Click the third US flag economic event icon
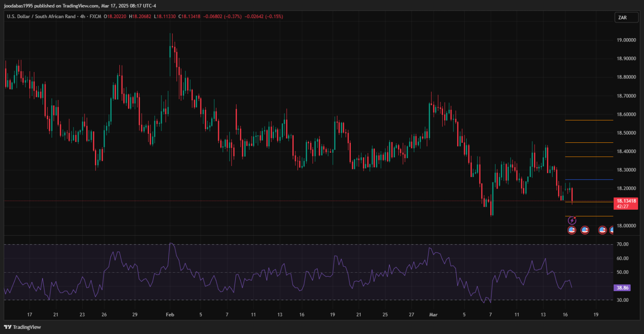The image size is (644, 334). click(602, 230)
